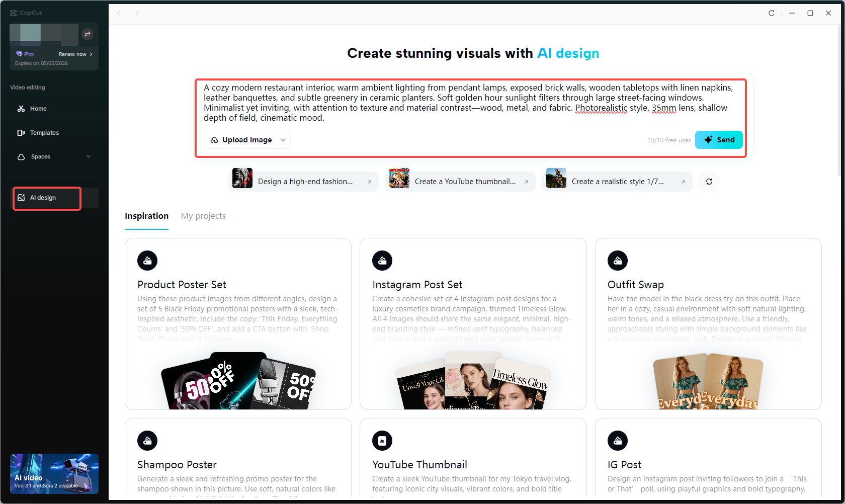Click inside the prompt text field

click(x=470, y=103)
